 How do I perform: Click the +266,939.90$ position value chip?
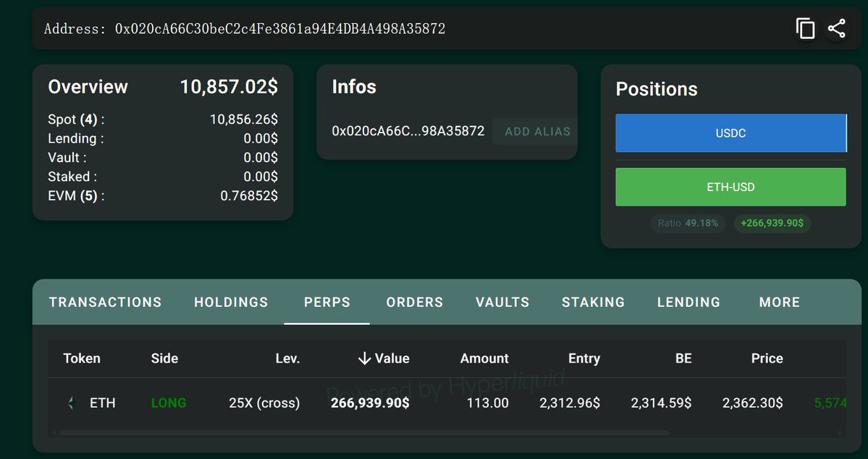(x=772, y=223)
